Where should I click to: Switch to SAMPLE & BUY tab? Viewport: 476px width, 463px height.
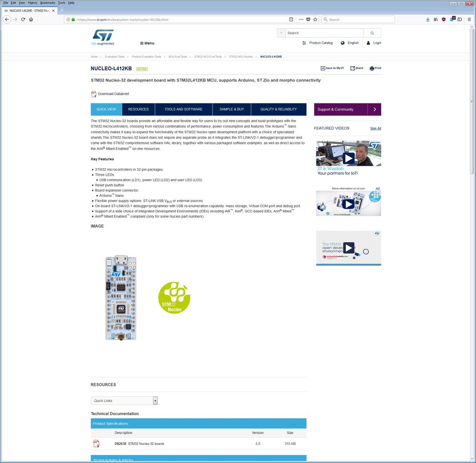point(232,109)
